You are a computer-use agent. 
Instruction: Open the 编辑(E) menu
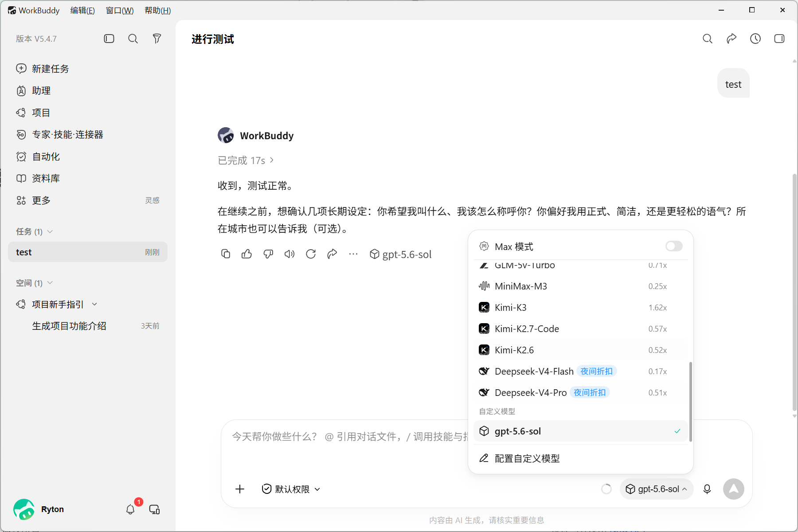point(82,10)
